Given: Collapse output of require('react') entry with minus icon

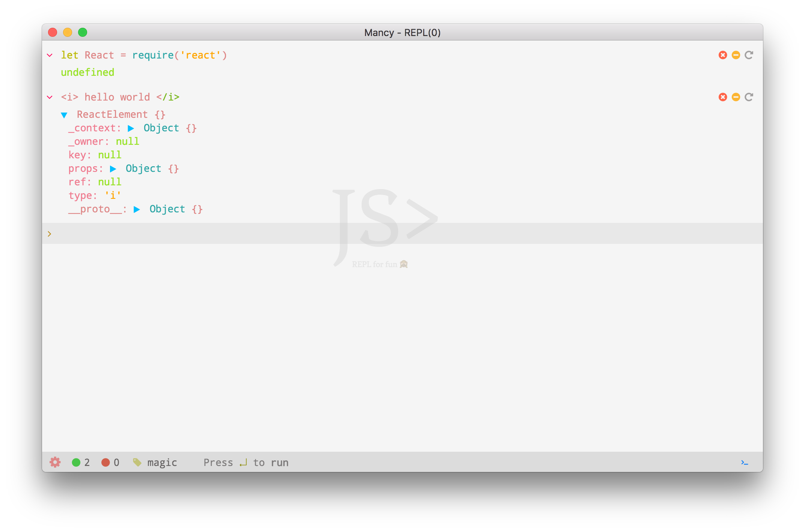Looking at the screenshot, I should pyautogui.click(x=736, y=55).
